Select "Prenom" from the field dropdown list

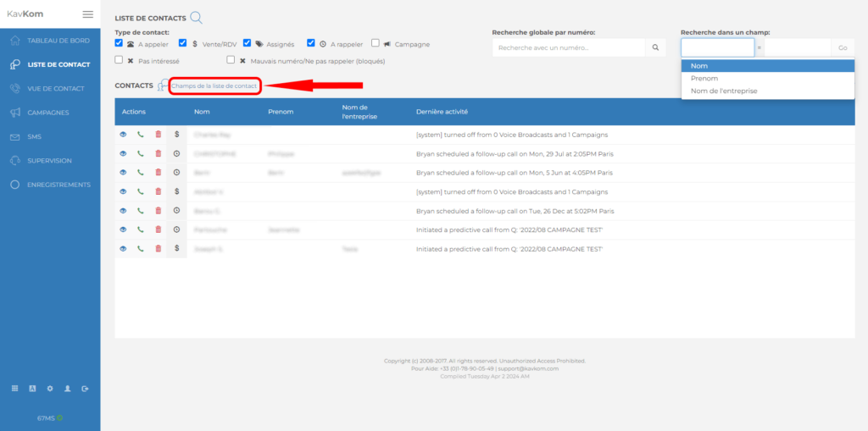coord(704,78)
